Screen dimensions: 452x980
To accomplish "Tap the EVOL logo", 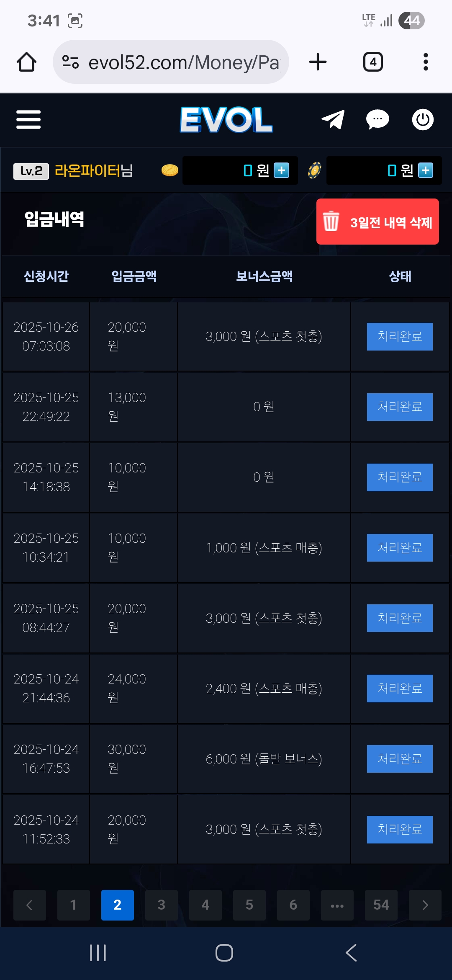I will tap(226, 120).
